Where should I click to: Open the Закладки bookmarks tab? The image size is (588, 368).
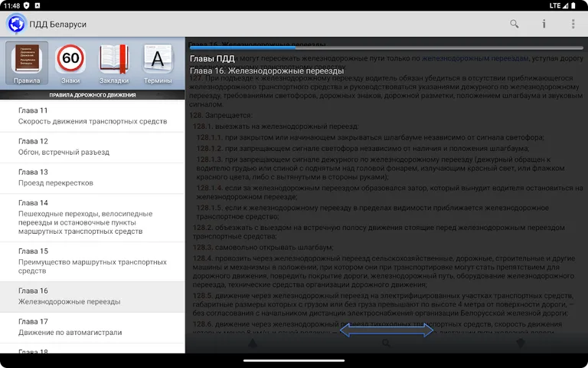pyautogui.click(x=114, y=63)
